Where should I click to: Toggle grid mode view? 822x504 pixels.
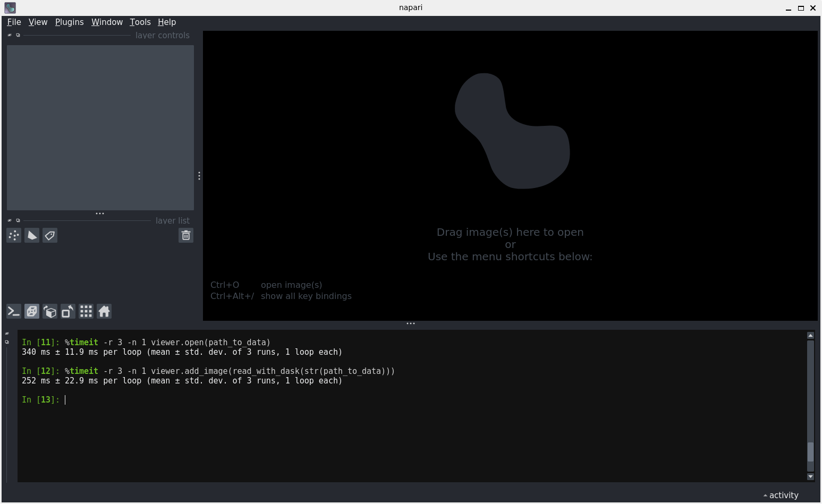pos(86,311)
